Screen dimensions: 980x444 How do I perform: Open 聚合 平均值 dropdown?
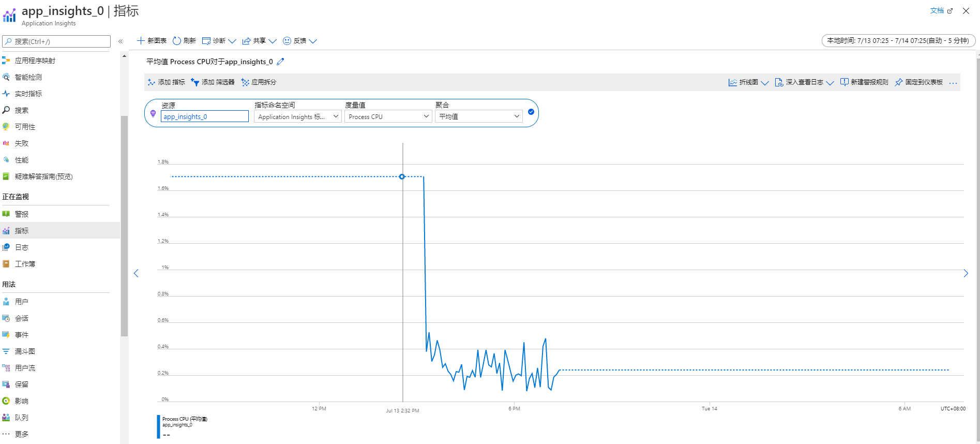(x=479, y=116)
